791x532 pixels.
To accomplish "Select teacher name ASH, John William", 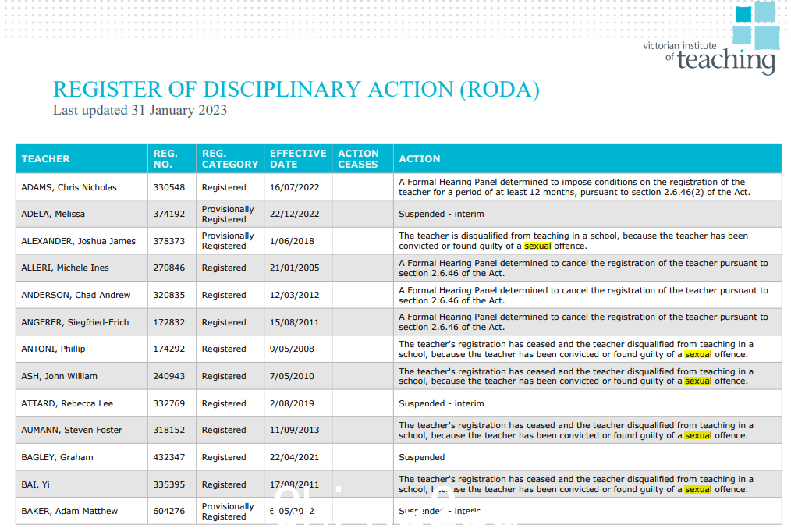I will point(59,376).
